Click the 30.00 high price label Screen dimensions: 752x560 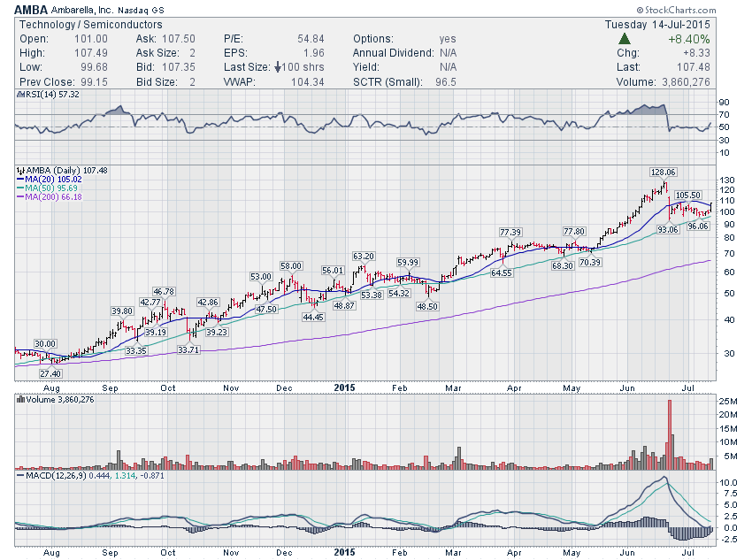pos(45,344)
